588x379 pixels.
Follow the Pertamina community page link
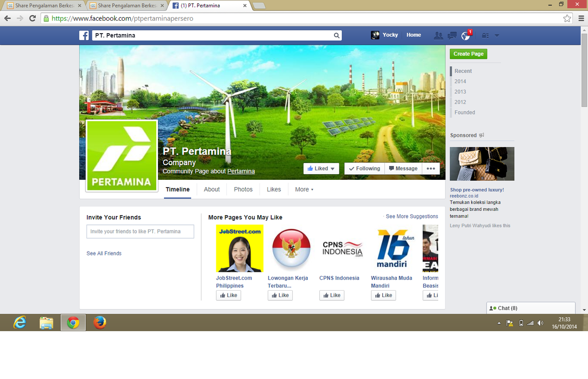[241, 172]
